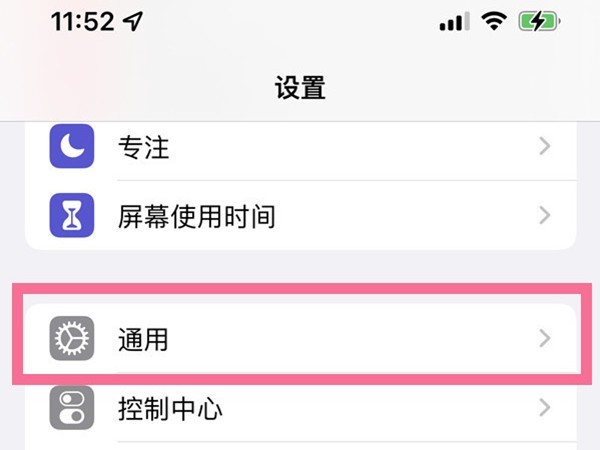
Task: Tap the 控制中心 label text
Action: click(x=169, y=409)
